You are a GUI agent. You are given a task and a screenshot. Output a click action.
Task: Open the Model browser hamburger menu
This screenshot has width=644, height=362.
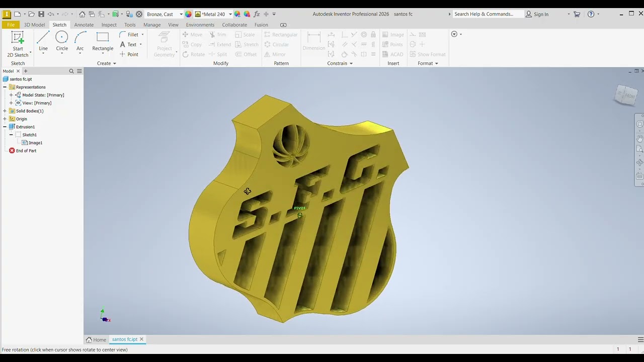[79, 71]
